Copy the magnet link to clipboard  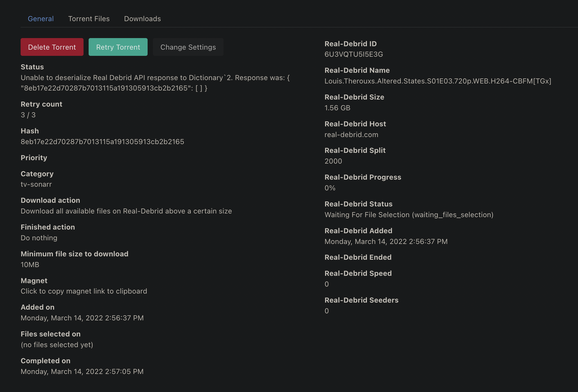(x=84, y=291)
